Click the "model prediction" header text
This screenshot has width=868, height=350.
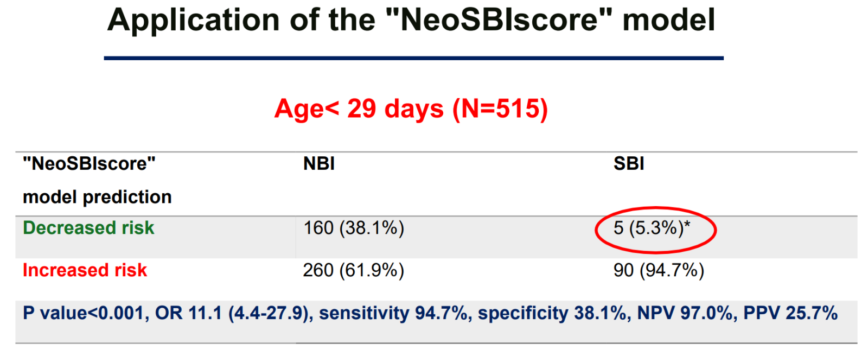pos(97,197)
